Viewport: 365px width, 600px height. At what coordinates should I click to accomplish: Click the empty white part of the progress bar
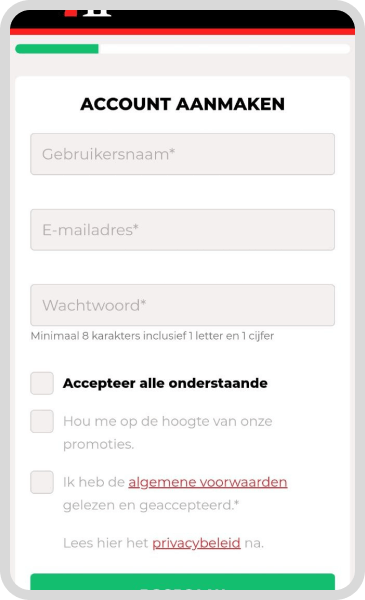[x=224, y=49]
